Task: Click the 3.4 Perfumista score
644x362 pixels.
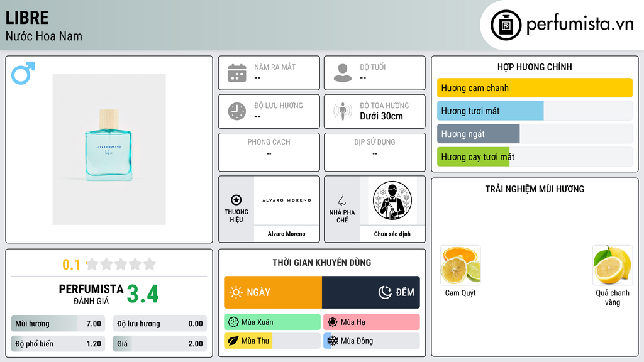Action: [x=143, y=294]
